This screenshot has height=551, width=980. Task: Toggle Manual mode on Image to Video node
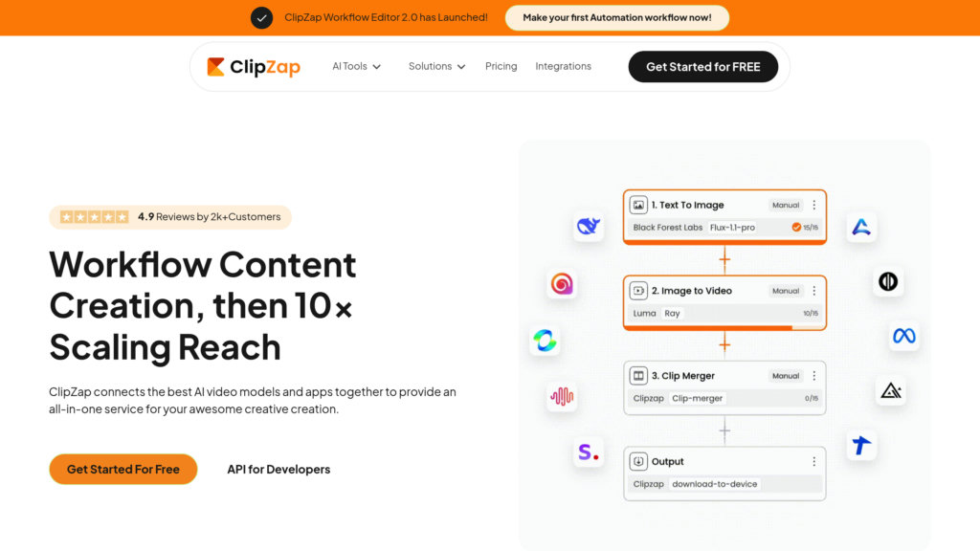click(x=785, y=291)
